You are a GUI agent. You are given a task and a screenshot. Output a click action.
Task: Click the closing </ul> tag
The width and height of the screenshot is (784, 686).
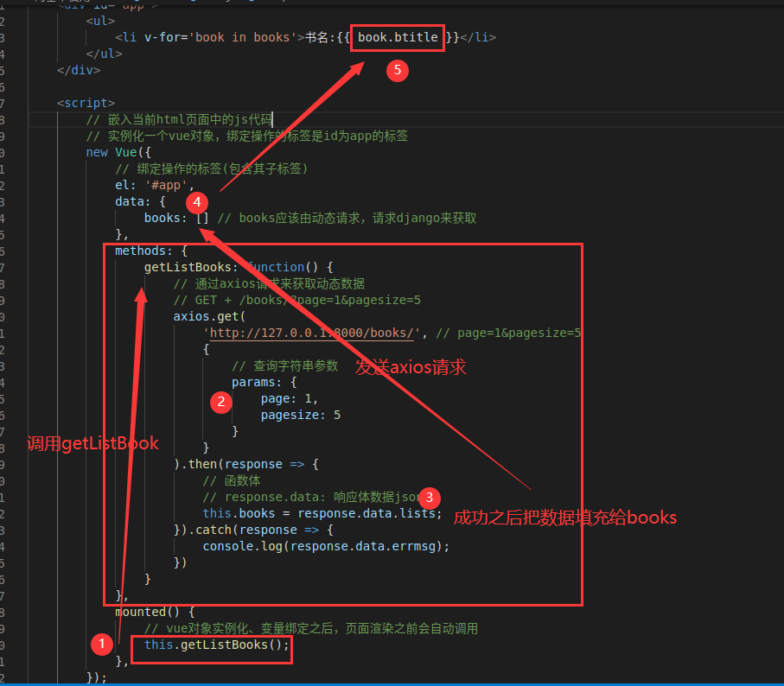(x=104, y=54)
